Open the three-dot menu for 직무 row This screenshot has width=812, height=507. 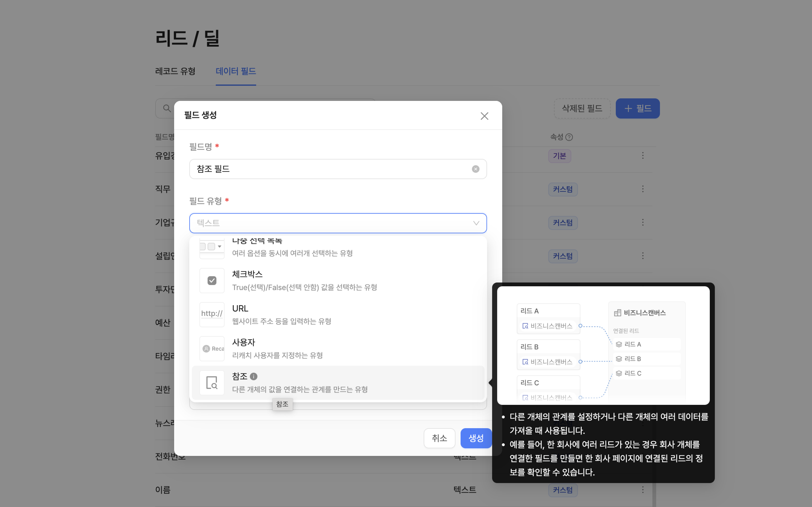643,189
